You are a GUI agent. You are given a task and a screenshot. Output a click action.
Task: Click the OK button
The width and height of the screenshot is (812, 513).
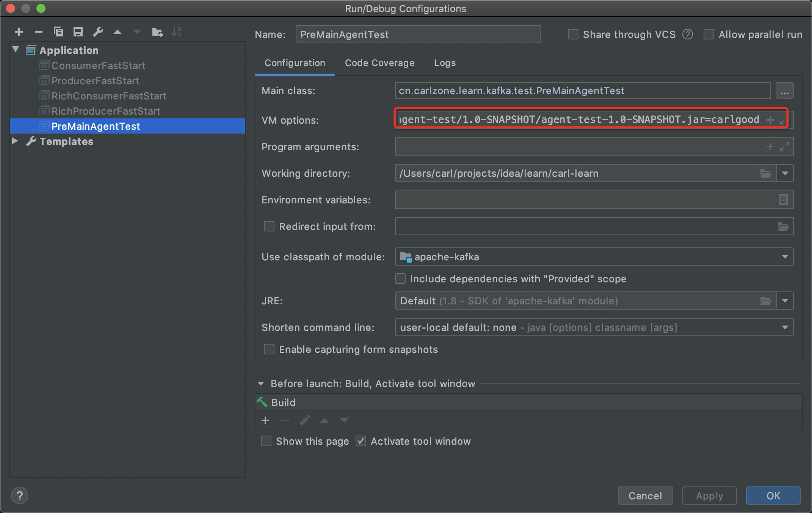(773, 496)
